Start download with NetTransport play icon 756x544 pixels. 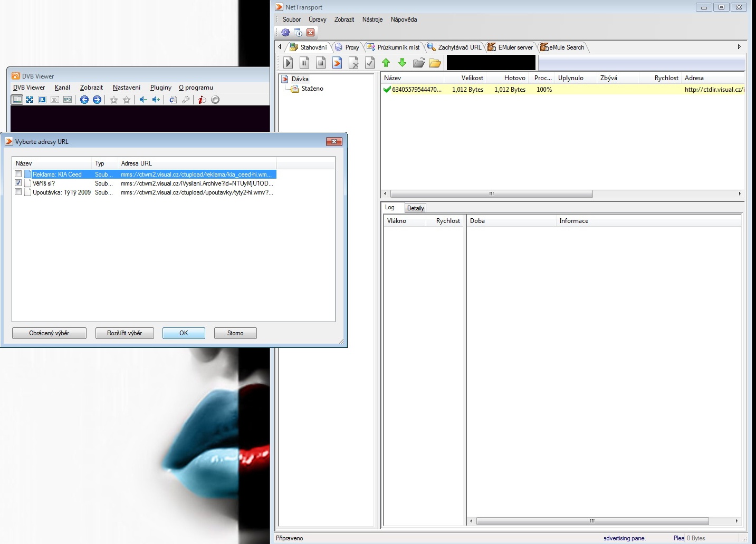click(x=288, y=63)
